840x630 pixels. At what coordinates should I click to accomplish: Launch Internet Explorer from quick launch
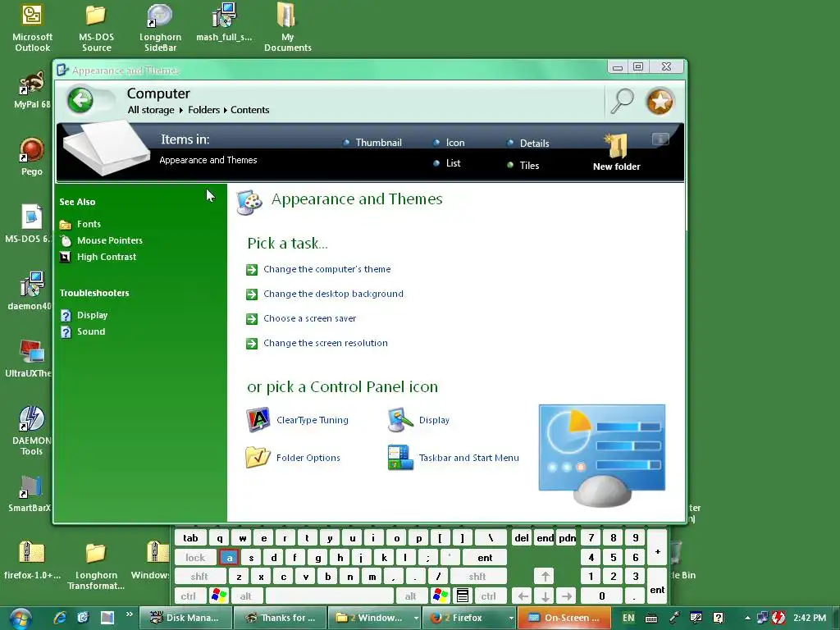click(x=60, y=618)
